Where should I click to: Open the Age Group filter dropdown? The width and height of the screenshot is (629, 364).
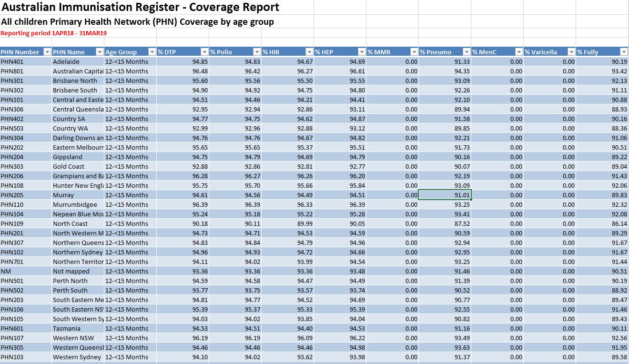(152, 52)
